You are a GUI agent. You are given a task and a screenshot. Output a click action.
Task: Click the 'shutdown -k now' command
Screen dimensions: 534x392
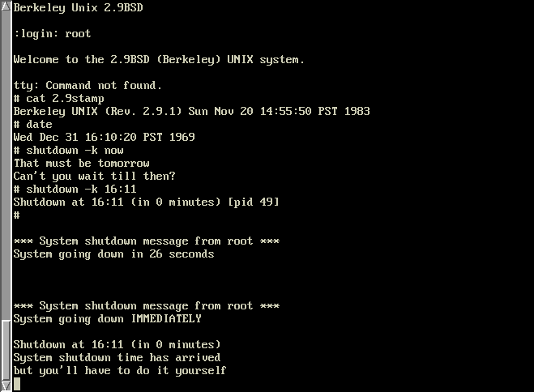pyautogui.click(x=69, y=150)
